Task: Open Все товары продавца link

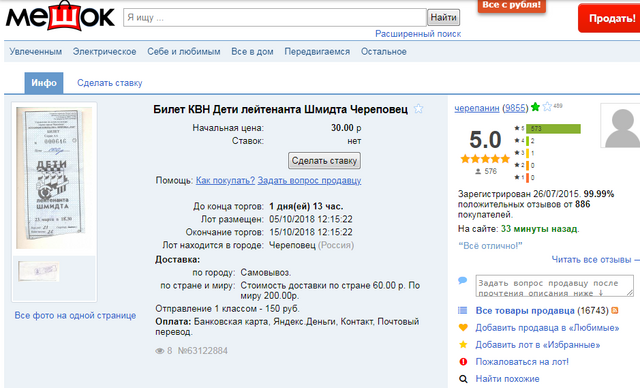Action: click(x=524, y=310)
